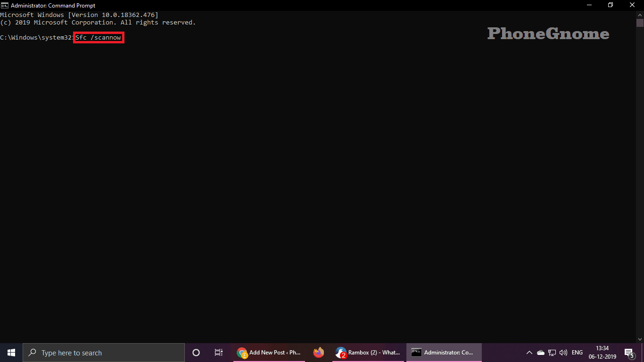Show hidden system tray icons

[x=529, y=353]
